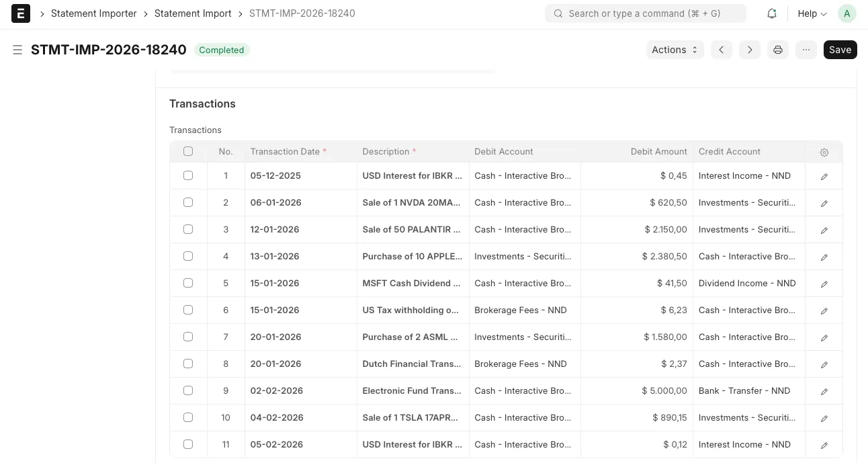The image size is (868, 463).
Task: Edit row 9 Electronic Fund Transfer
Action: pyautogui.click(x=824, y=391)
